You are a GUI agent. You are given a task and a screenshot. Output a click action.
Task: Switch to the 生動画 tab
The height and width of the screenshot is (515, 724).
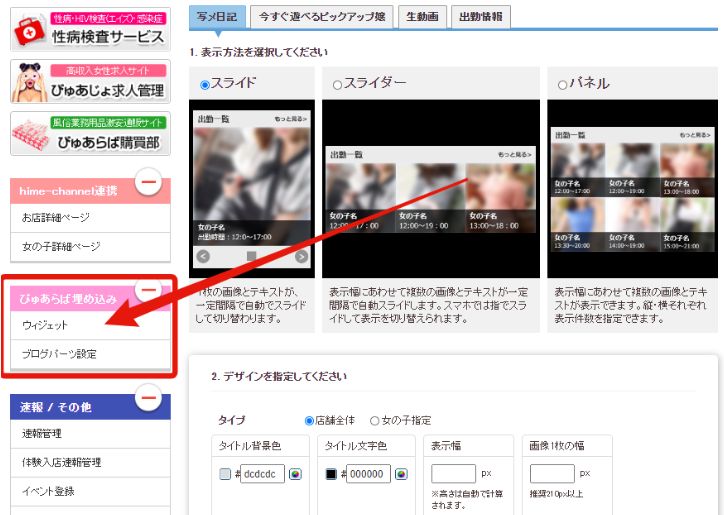[422, 17]
